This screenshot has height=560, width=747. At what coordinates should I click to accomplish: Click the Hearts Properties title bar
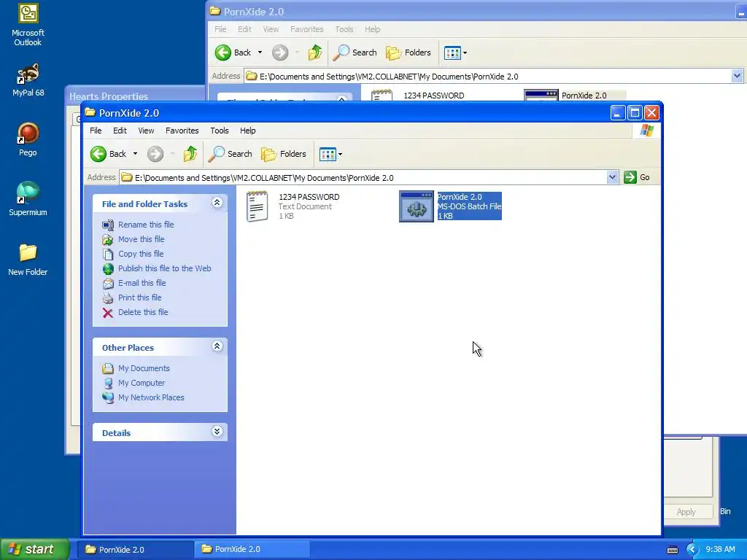tap(135, 96)
